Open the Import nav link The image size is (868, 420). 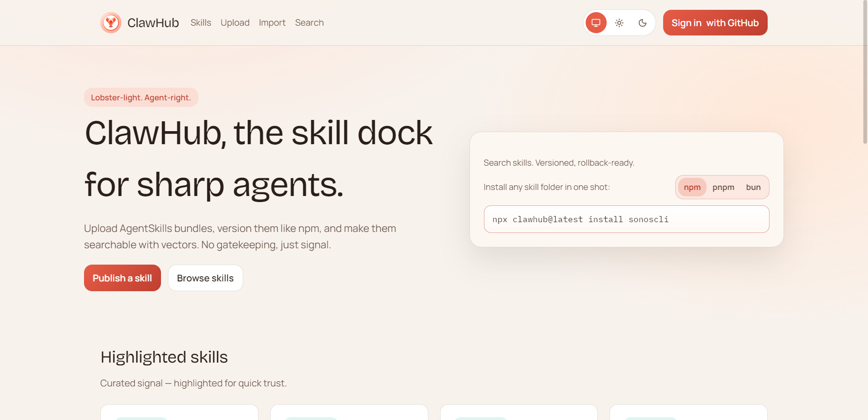point(272,22)
